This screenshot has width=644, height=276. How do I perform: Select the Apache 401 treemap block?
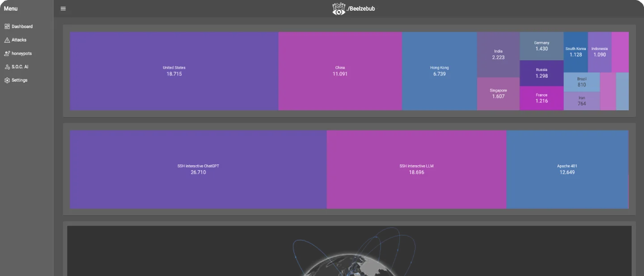567,169
